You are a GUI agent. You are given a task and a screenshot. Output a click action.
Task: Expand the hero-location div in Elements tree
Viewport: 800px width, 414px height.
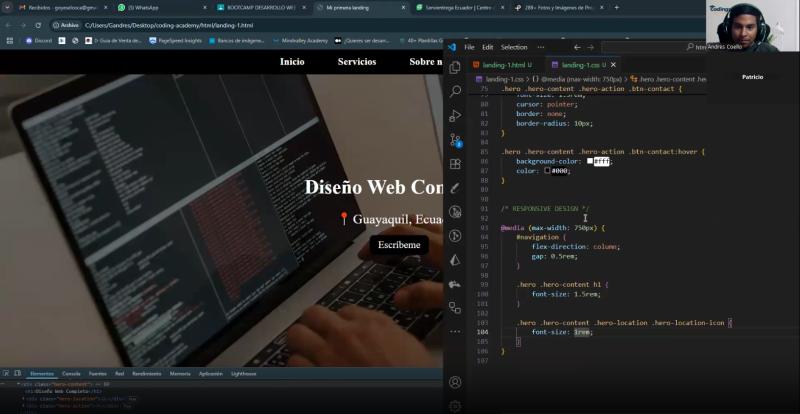[23, 398]
